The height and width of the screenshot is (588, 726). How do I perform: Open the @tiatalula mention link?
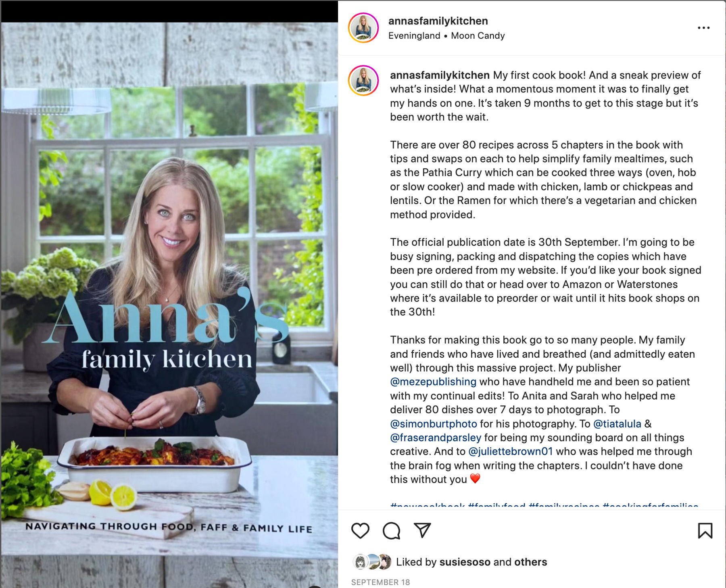(617, 423)
